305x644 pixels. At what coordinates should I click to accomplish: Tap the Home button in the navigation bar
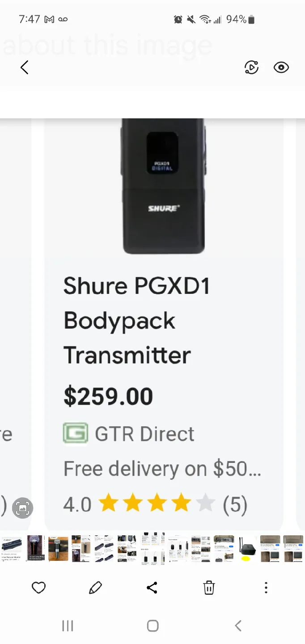pos(152,626)
